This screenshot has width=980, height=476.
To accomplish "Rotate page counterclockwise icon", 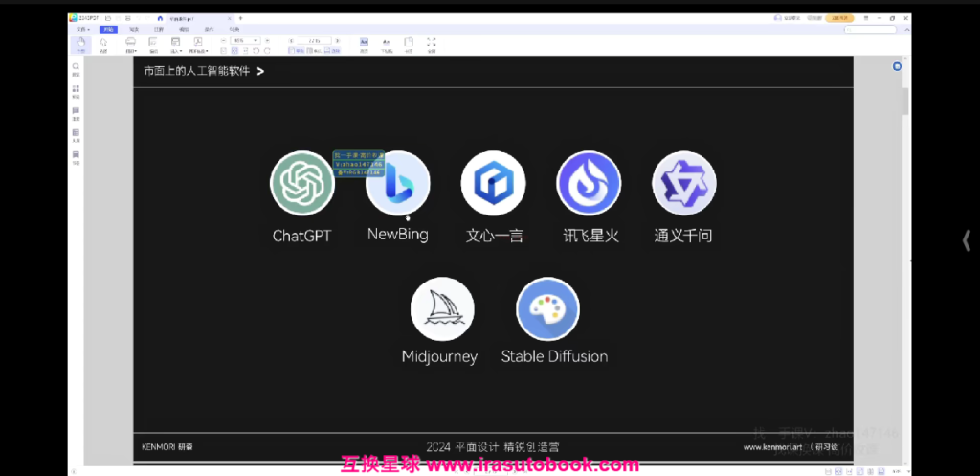I will click(x=256, y=50).
